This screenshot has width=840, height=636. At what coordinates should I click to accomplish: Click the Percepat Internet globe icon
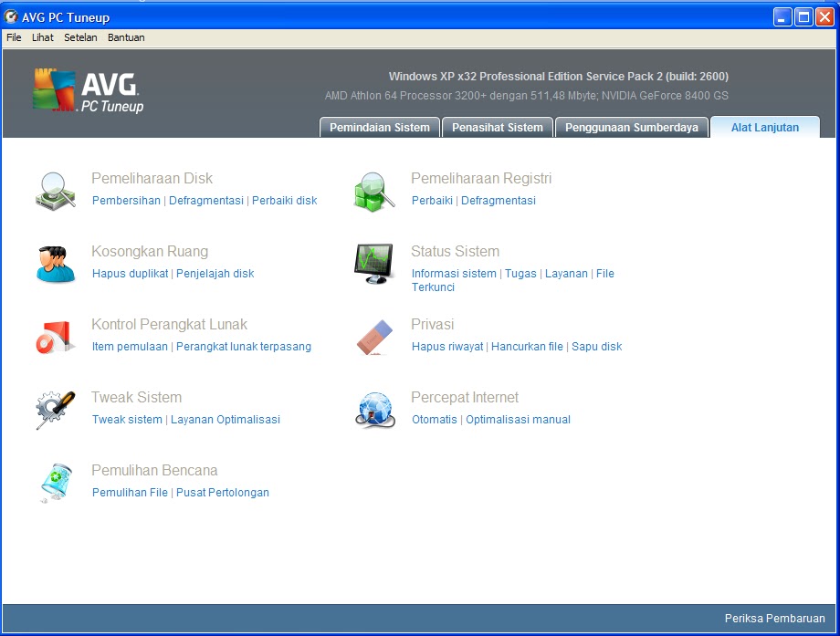[x=375, y=410]
